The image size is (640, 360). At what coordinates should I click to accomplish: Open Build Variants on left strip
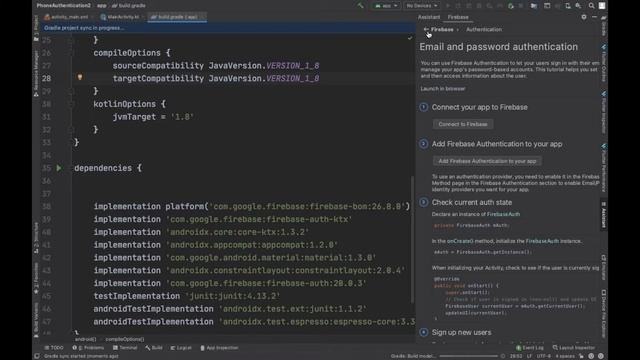pos(36,320)
